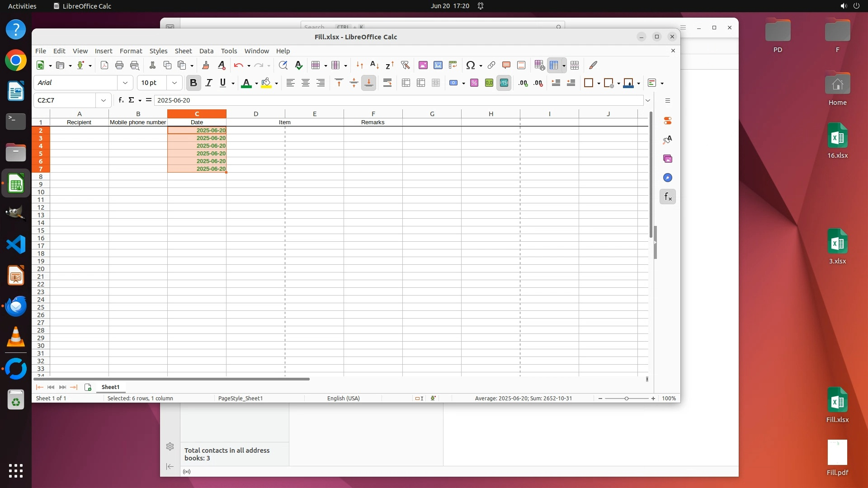Open the Functions sidebar panel icon
This screenshot has width=868, height=488.
point(668,197)
